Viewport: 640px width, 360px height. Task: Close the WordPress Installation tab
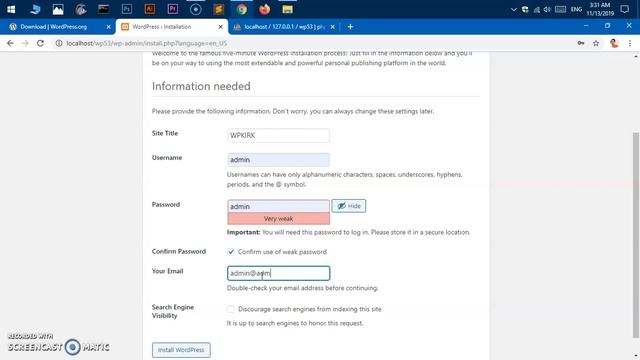click(x=220, y=27)
